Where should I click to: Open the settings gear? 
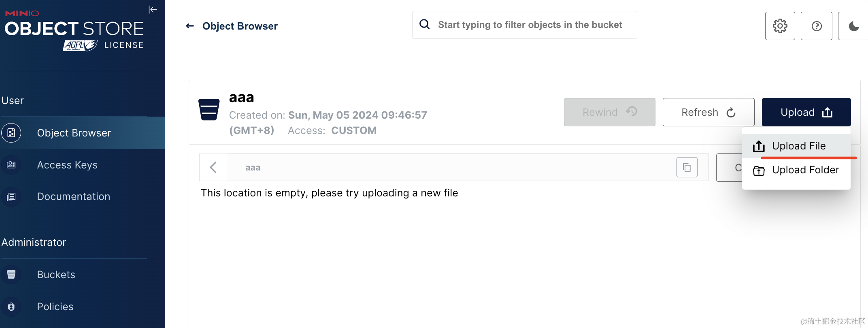(780, 26)
